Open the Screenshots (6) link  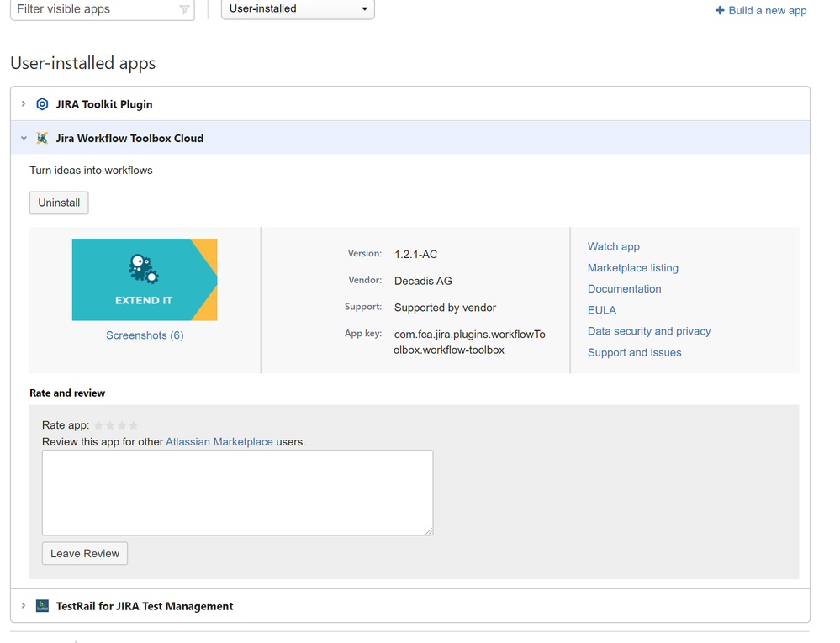coord(145,335)
